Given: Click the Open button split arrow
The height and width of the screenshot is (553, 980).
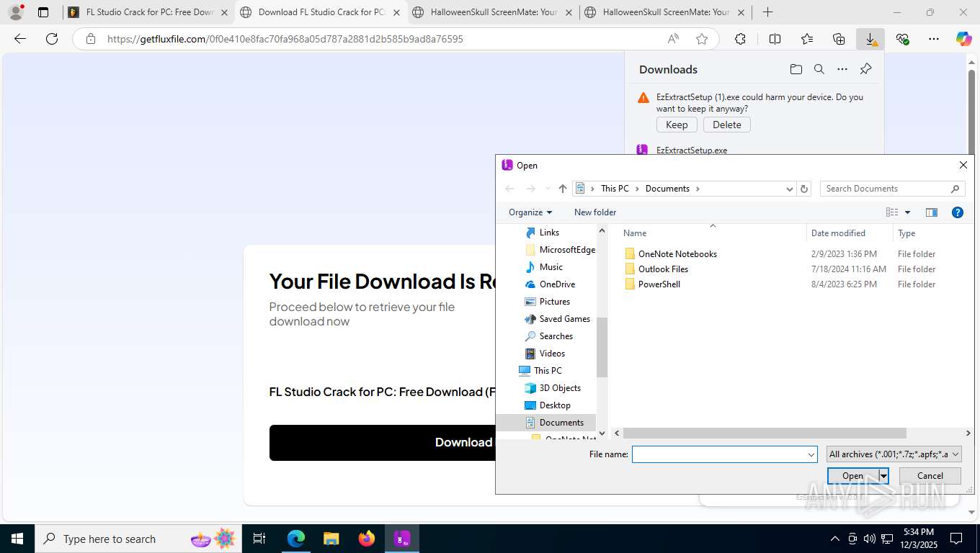Looking at the screenshot, I should 883,476.
